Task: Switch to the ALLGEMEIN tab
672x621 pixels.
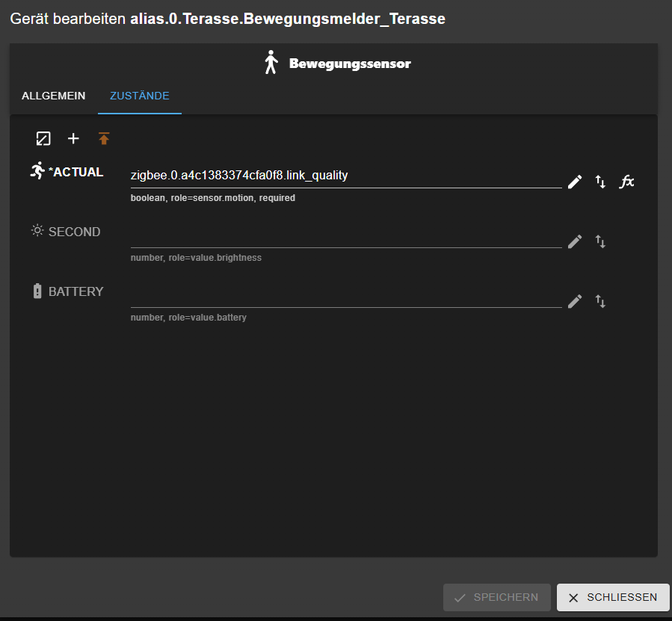Action: (53, 96)
